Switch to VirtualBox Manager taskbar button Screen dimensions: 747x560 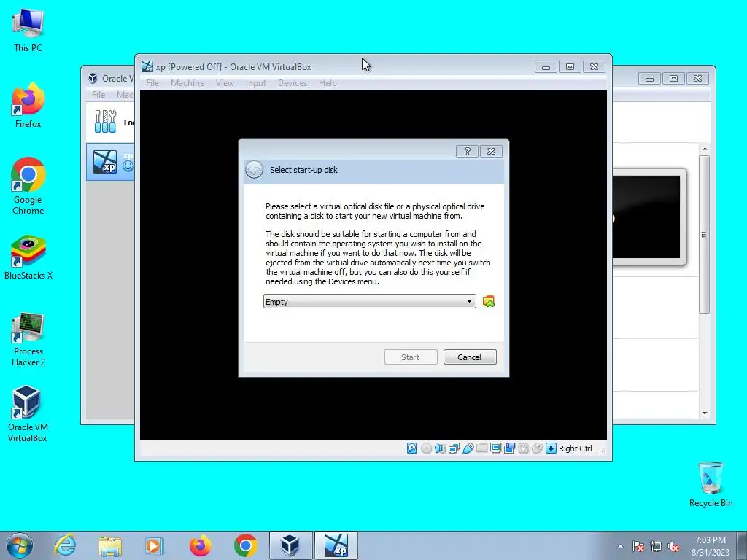[290, 545]
